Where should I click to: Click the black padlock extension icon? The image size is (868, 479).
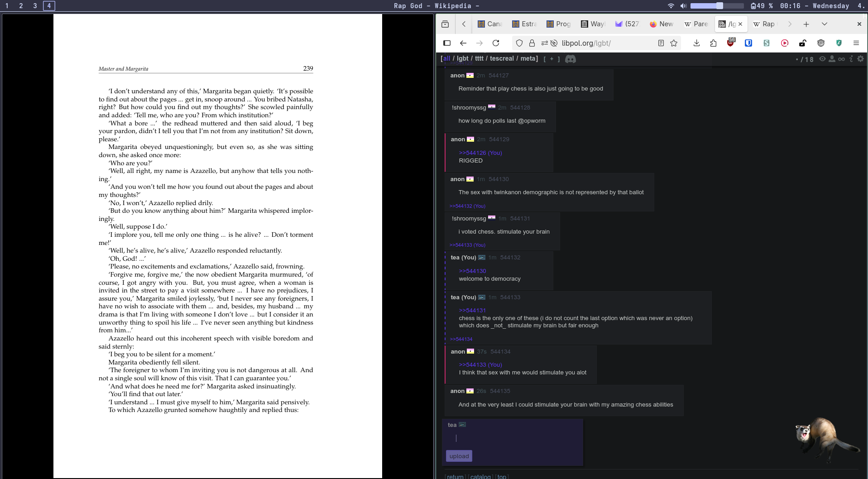pyautogui.click(x=802, y=43)
